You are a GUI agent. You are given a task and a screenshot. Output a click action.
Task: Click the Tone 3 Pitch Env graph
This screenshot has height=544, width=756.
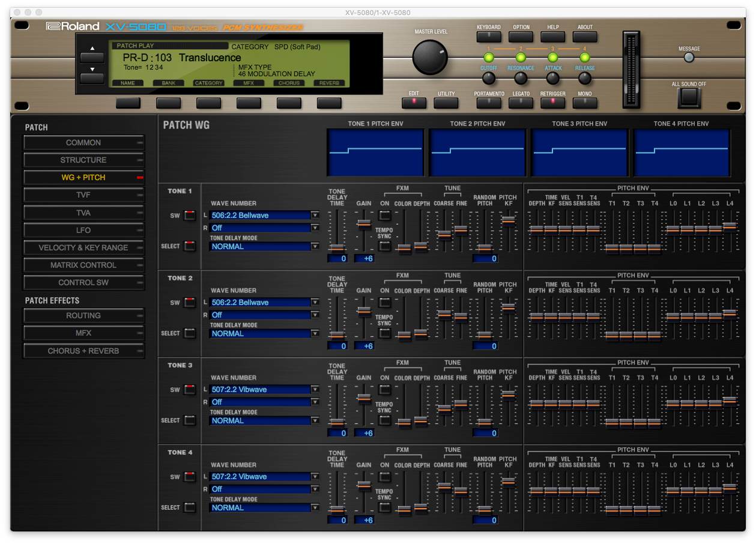pyautogui.click(x=579, y=153)
